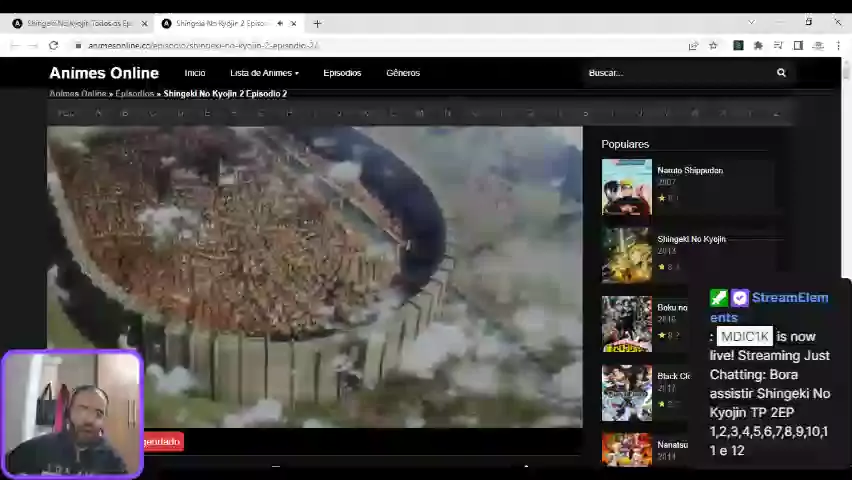
Task: Reload the page with the refresh icon
Action: 53,45
